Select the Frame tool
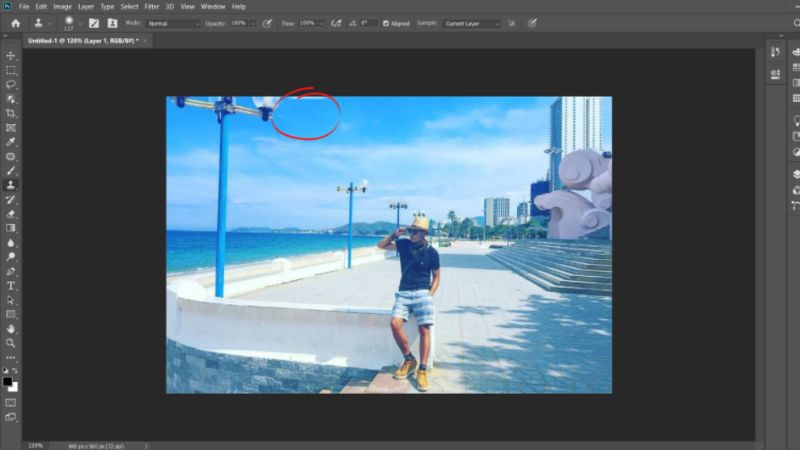 click(x=10, y=128)
